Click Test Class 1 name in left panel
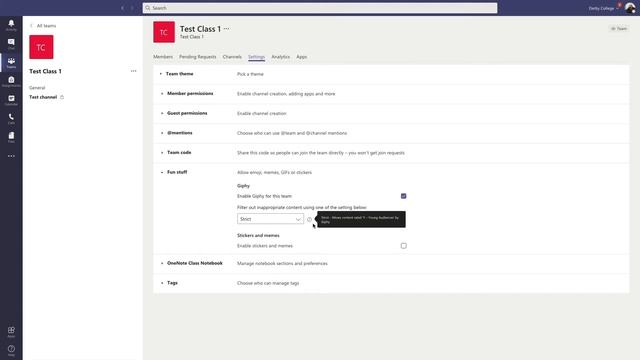This screenshot has width=640, height=360. point(45,71)
